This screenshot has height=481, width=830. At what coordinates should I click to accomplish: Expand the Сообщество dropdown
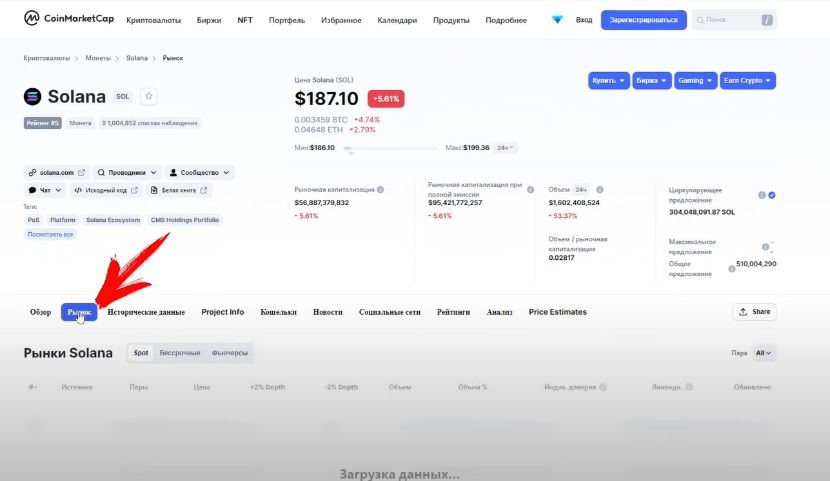click(200, 173)
